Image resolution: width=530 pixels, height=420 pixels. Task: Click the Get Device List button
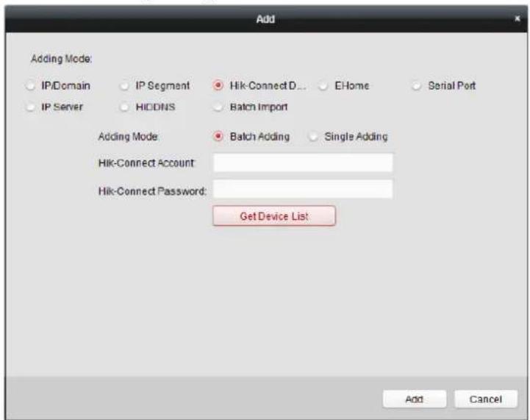point(274,216)
